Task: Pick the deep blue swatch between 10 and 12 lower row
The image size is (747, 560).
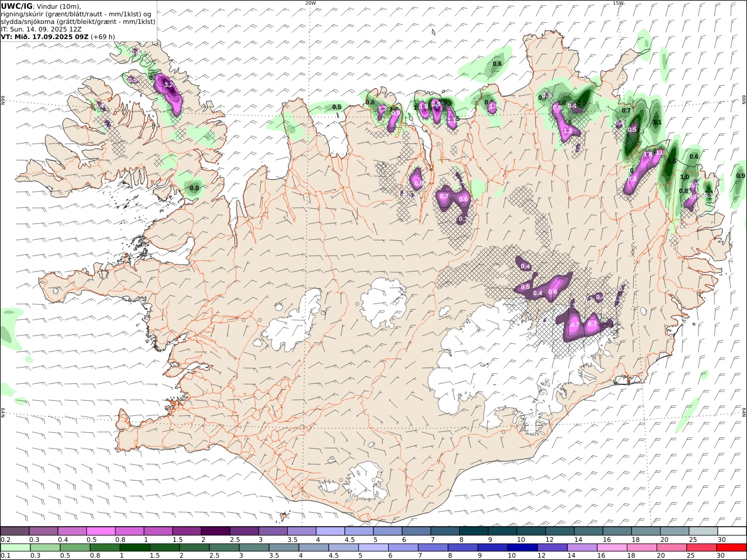Action: click(522, 548)
